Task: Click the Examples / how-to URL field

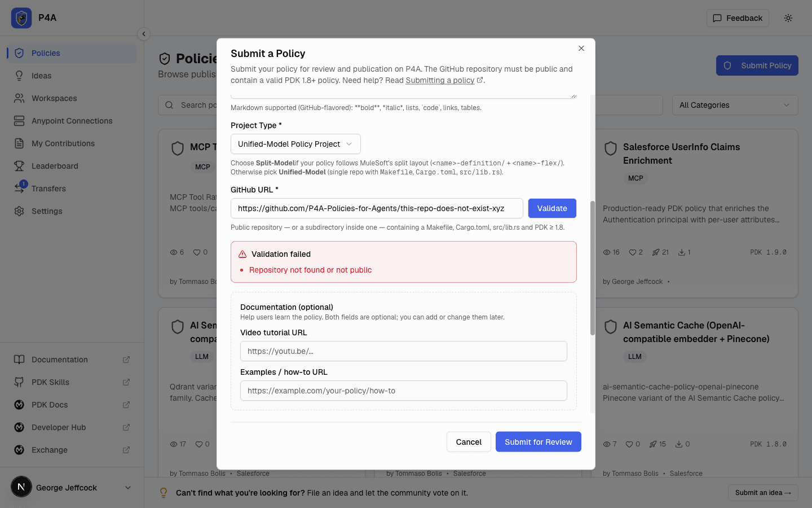Action: [404, 391]
